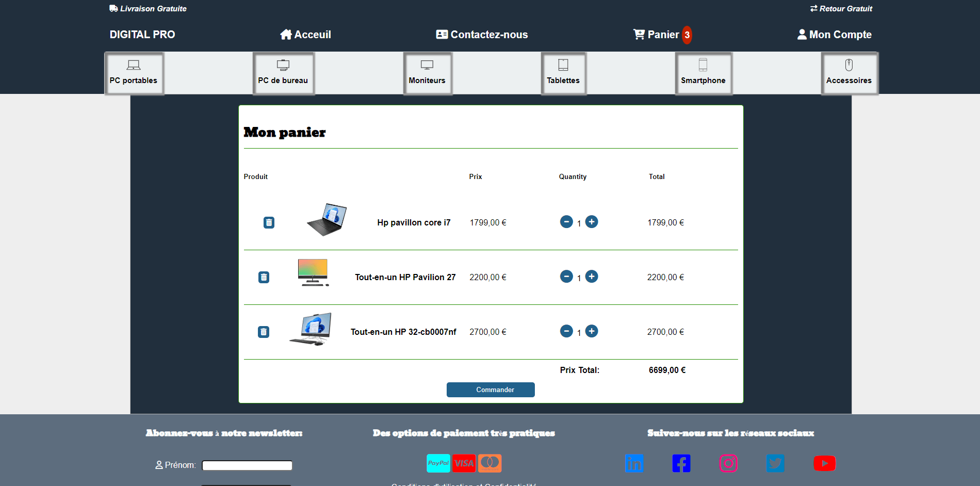This screenshot has height=486, width=980.
Task: Click the DIGITAL PRO logo
Action: (142, 35)
